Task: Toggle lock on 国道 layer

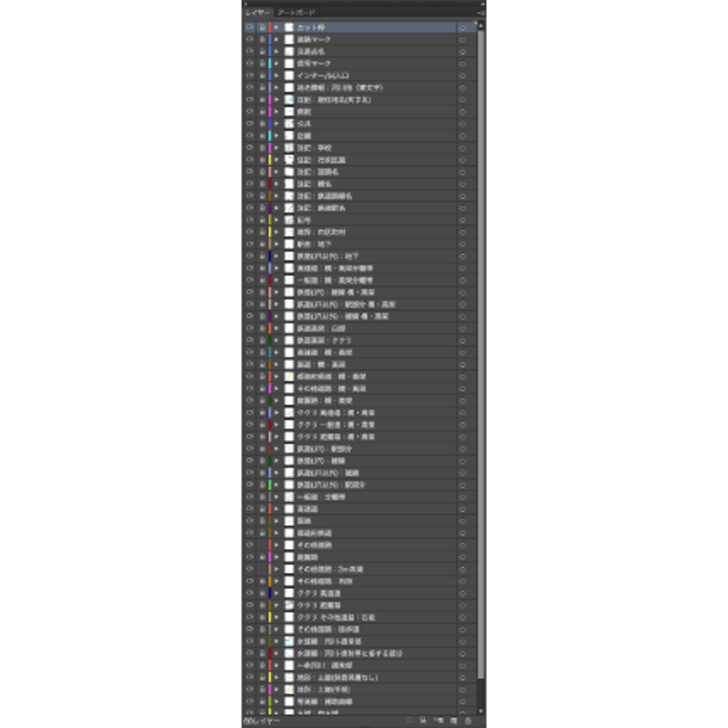Action: click(x=263, y=521)
